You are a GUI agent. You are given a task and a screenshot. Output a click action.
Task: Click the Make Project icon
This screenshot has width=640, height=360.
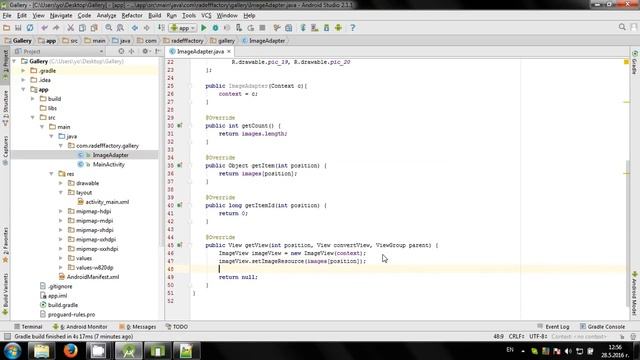click(x=161, y=28)
